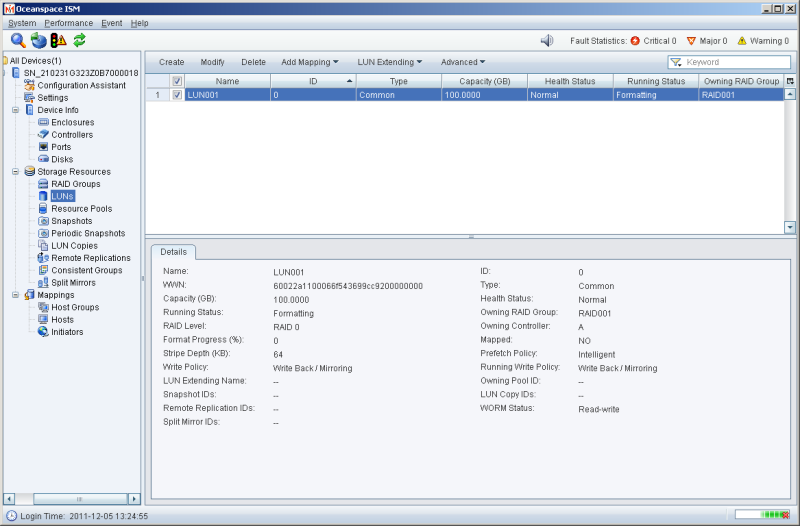
Task: Click the Ports icon
Action: click(x=43, y=147)
